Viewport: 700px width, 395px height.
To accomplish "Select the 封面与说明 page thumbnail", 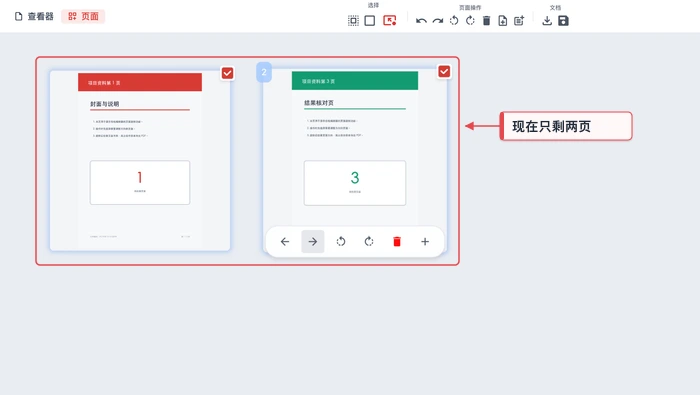I will pyautogui.click(x=140, y=161).
